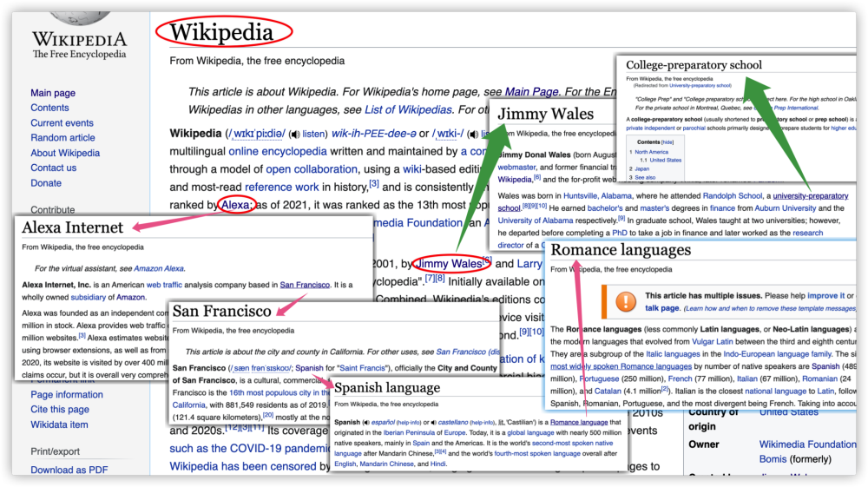The image size is (868, 487).
Task: Click 'Wikipedia has been censored' link
Action: tap(243, 466)
